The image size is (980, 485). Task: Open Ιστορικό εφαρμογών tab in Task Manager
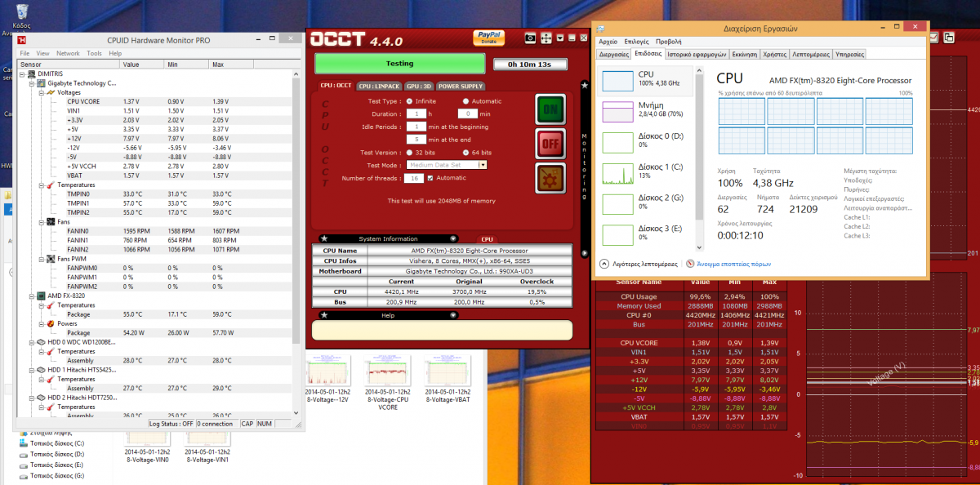point(697,54)
